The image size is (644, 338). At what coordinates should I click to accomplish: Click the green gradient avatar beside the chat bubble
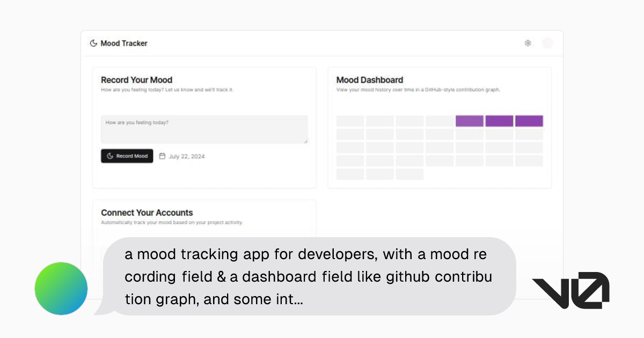point(61,288)
